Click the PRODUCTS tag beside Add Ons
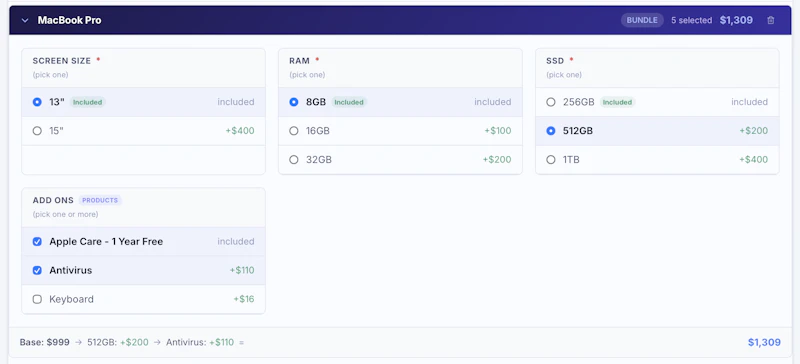 (x=100, y=200)
